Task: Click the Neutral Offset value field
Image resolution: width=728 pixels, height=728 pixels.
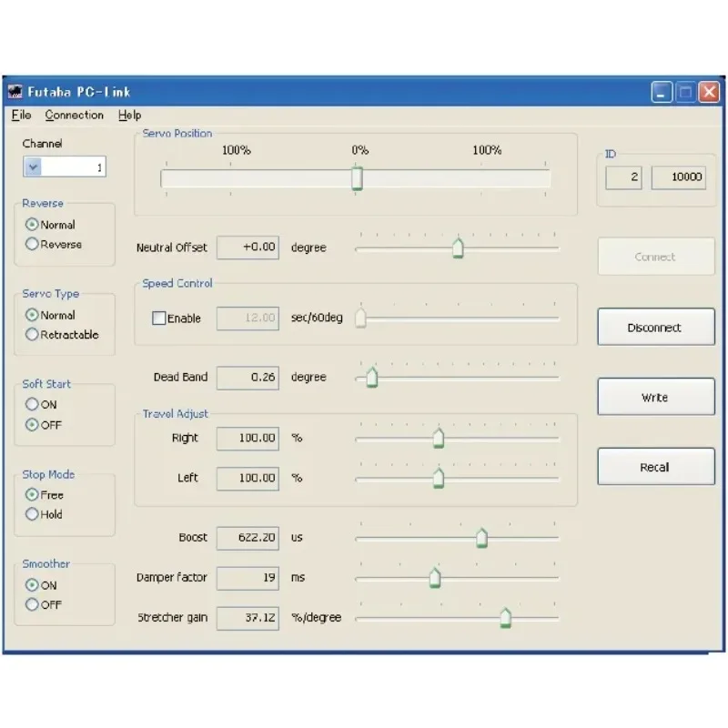Action: pos(248,248)
